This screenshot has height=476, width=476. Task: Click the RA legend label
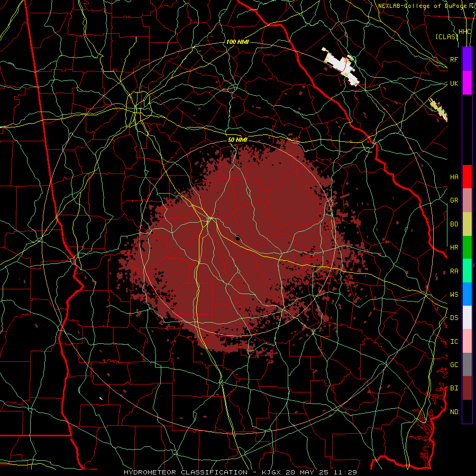coord(454,271)
